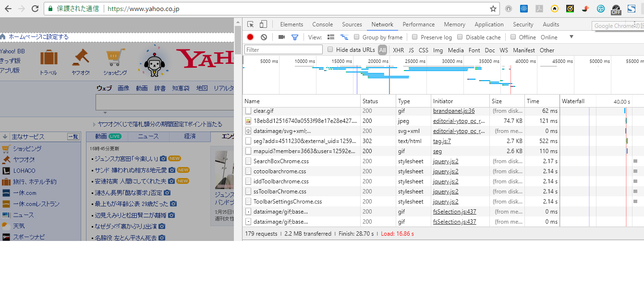Screen dimensions: 644x288
Task: Activate the inspect element picker icon
Action: click(251, 24)
